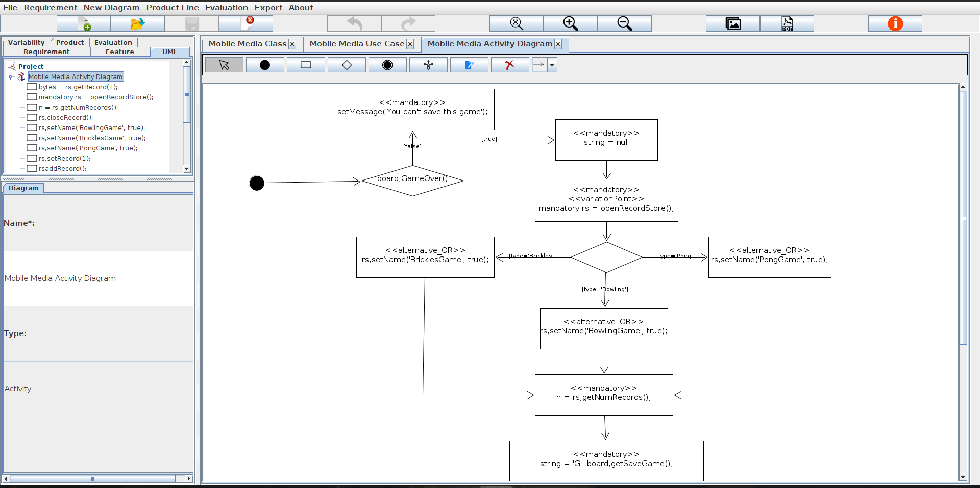
Task: Check the 'n = rs,getNumRecords();' tree box
Action: [x=32, y=108]
